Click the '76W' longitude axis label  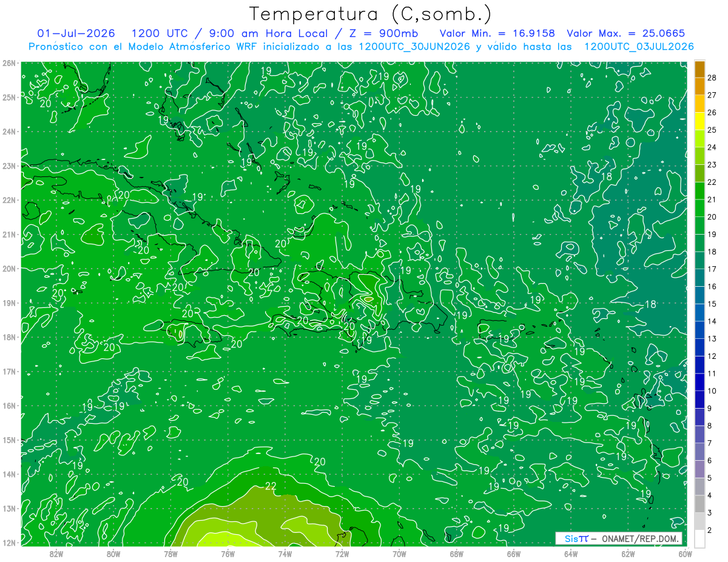tap(228, 554)
